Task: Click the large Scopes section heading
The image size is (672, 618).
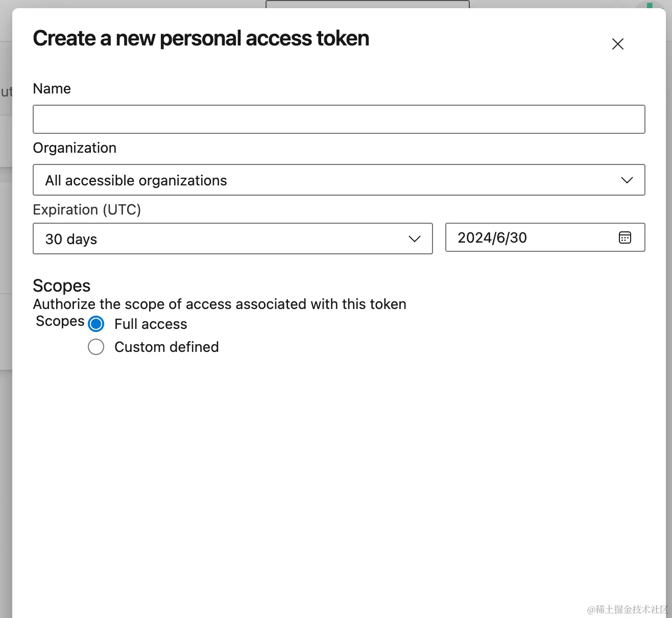Action: (61, 286)
